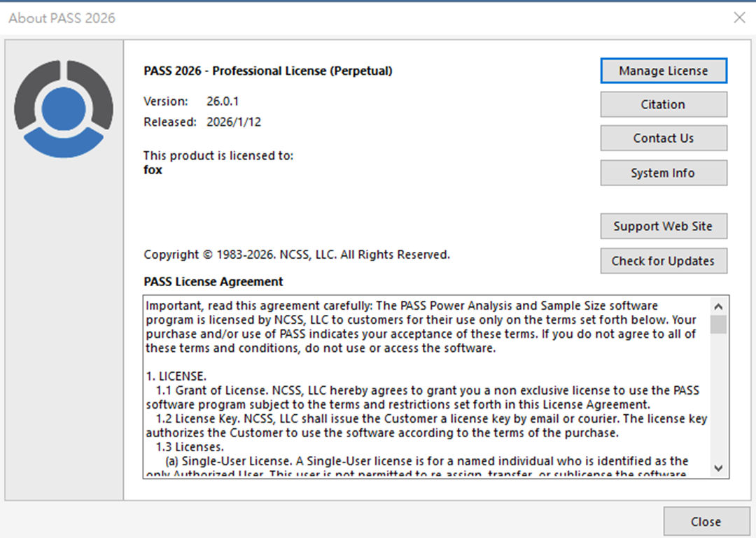The width and height of the screenshot is (756, 538).
Task: Click the release date 2026/1/12
Action: [x=234, y=122]
